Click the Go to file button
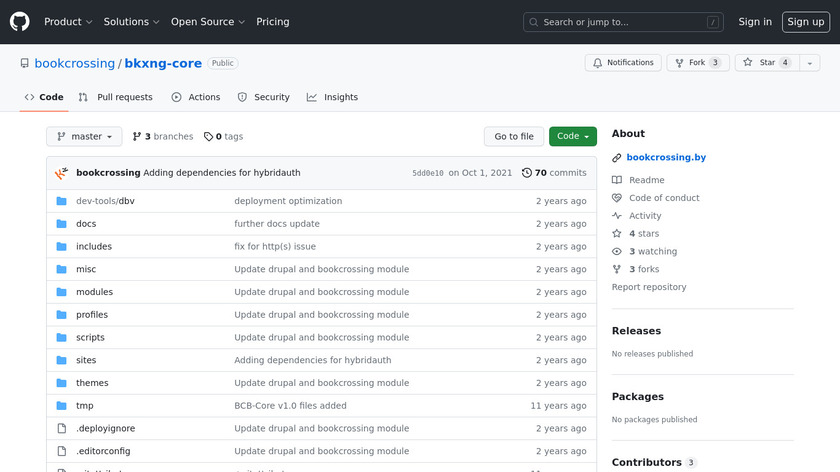 tap(514, 137)
